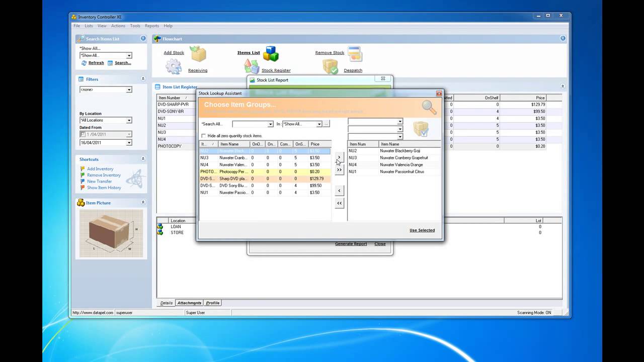This screenshot has width=644, height=362.
Task: Tick Hide all zero quantity stock items
Action: [203, 136]
